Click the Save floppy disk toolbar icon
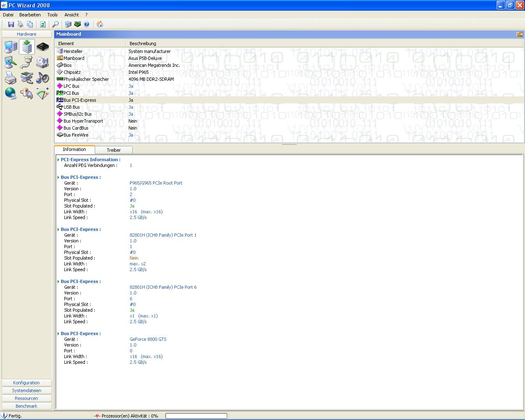Viewport: 525px width, 420px height. (x=11, y=24)
